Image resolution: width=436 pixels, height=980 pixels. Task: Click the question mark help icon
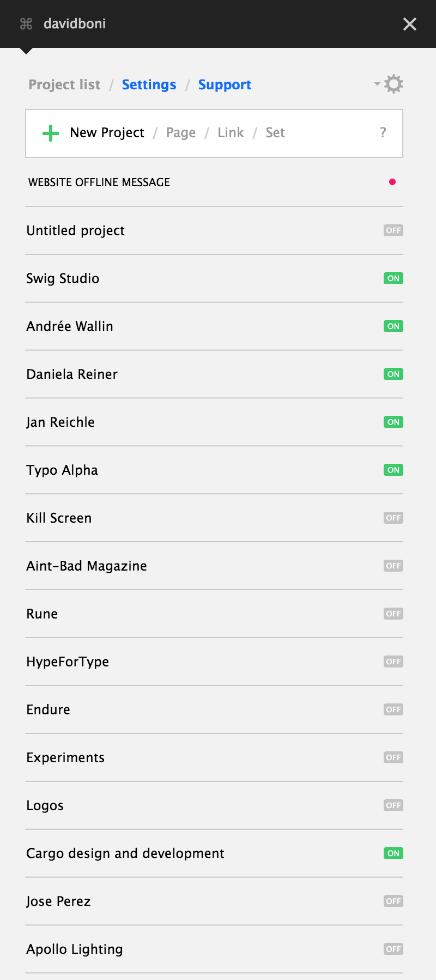[383, 133]
